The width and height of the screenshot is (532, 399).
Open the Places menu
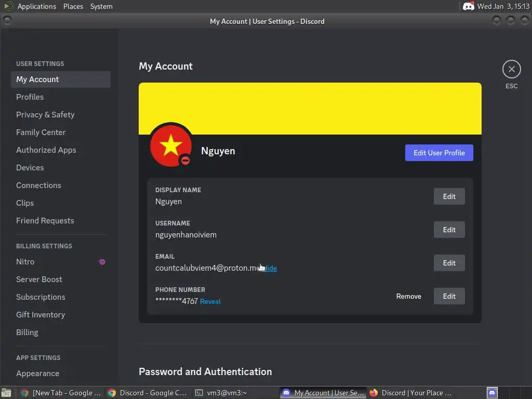[x=73, y=6]
